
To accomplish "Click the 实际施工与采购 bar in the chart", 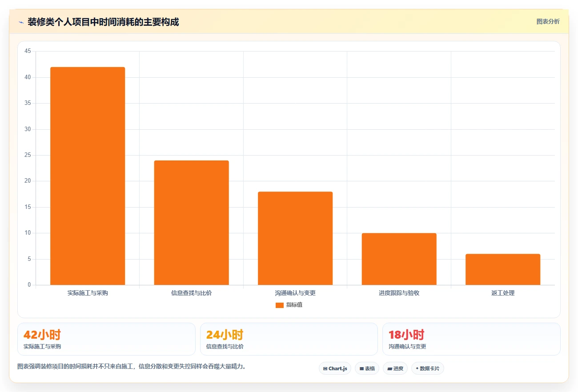I will pyautogui.click(x=88, y=176).
